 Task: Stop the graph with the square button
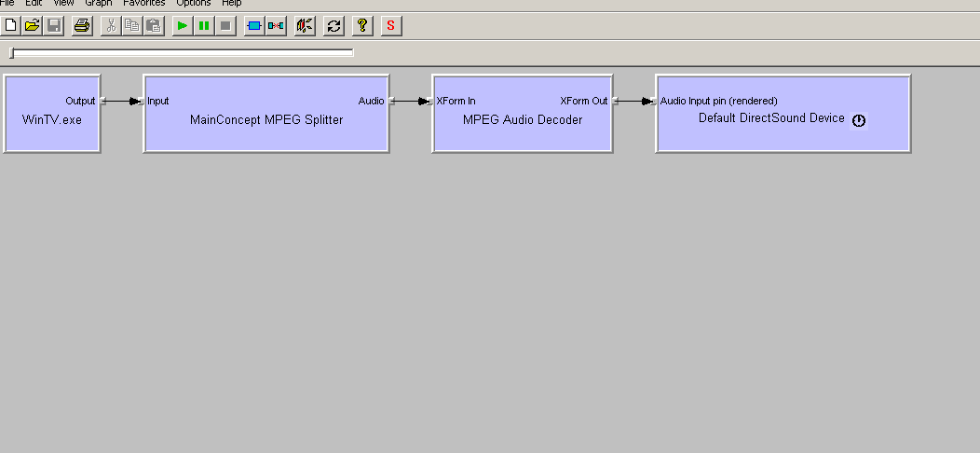[225, 26]
